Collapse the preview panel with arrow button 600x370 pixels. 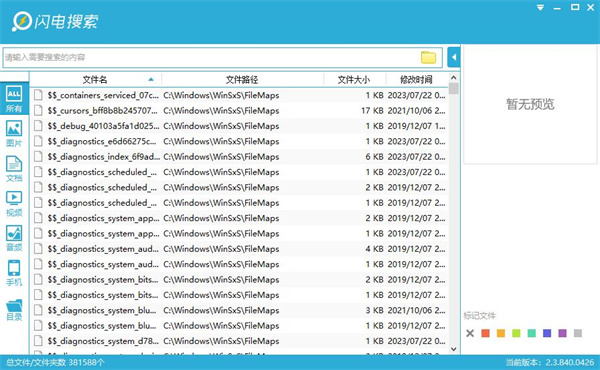(454, 57)
